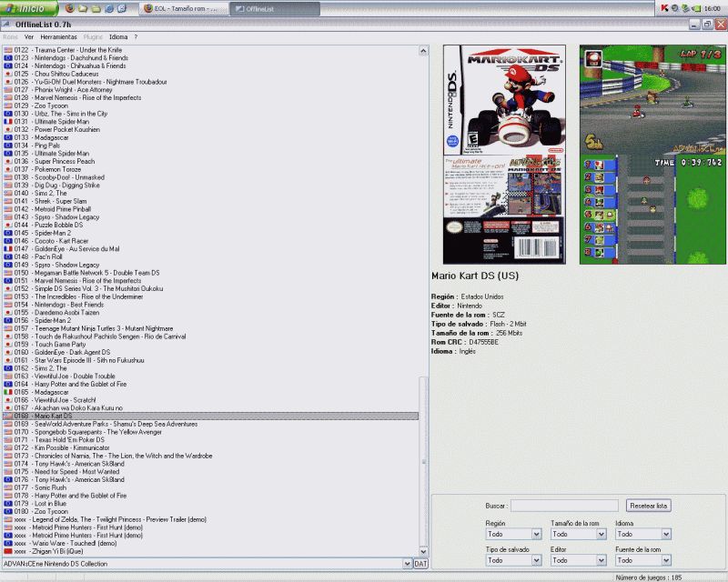This screenshot has width=728, height=582.
Task: Click the Mario Kart DS box art image
Action: click(x=505, y=155)
